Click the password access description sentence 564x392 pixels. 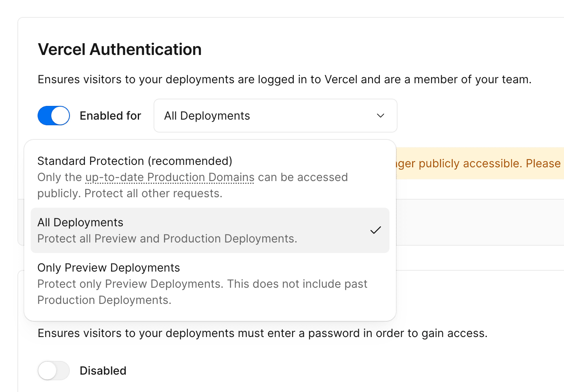click(263, 333)
